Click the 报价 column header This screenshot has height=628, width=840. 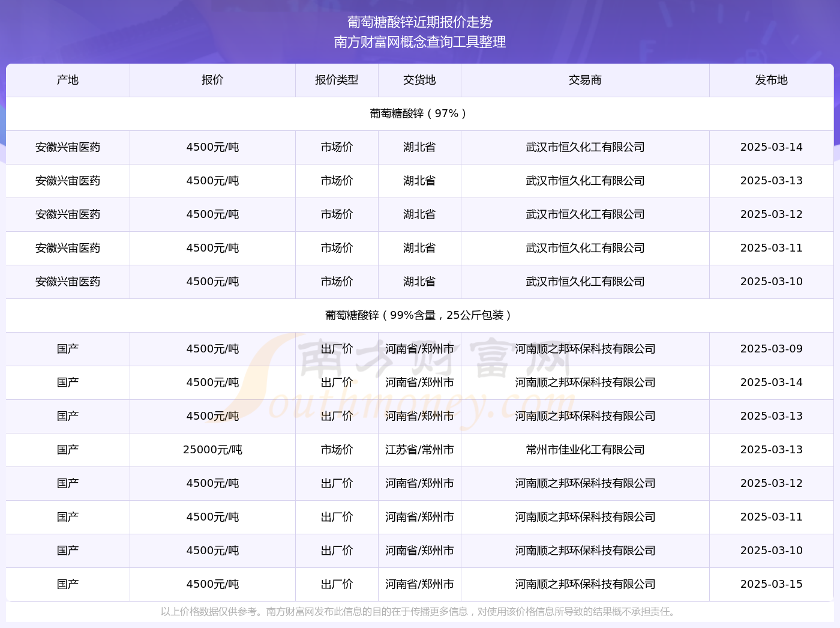(x=212, y=80)
